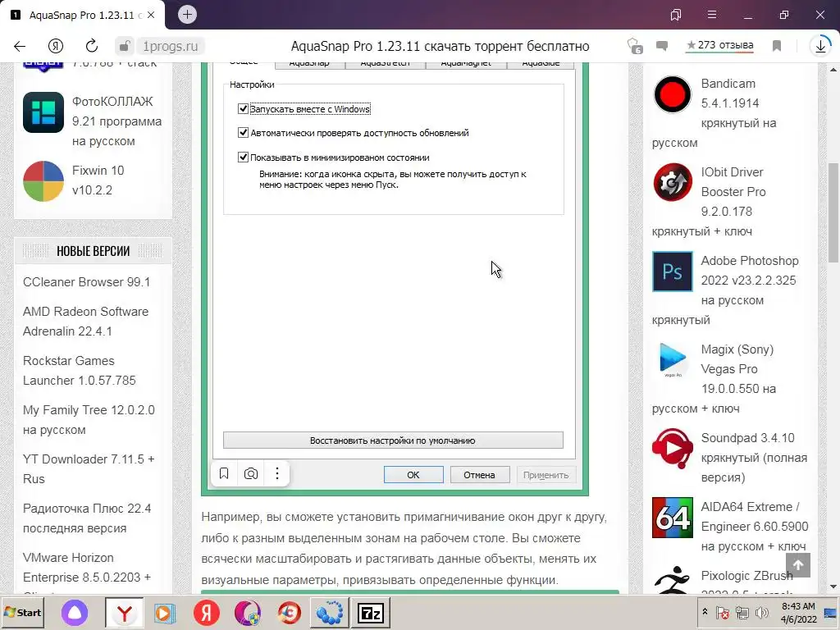Screen dimensions: 840x630
Task: Open the Soundpad red headset icon
Action: pos(673,449)
